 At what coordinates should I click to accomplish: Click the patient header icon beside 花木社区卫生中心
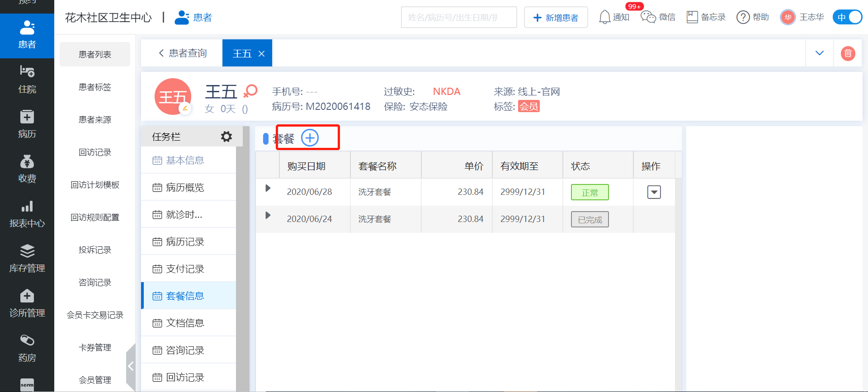tap(182, 17)
